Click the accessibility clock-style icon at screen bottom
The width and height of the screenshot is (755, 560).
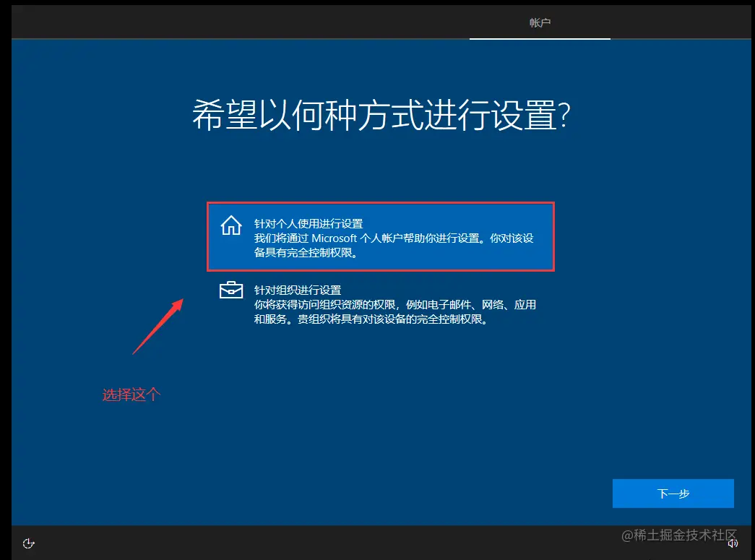29,543
